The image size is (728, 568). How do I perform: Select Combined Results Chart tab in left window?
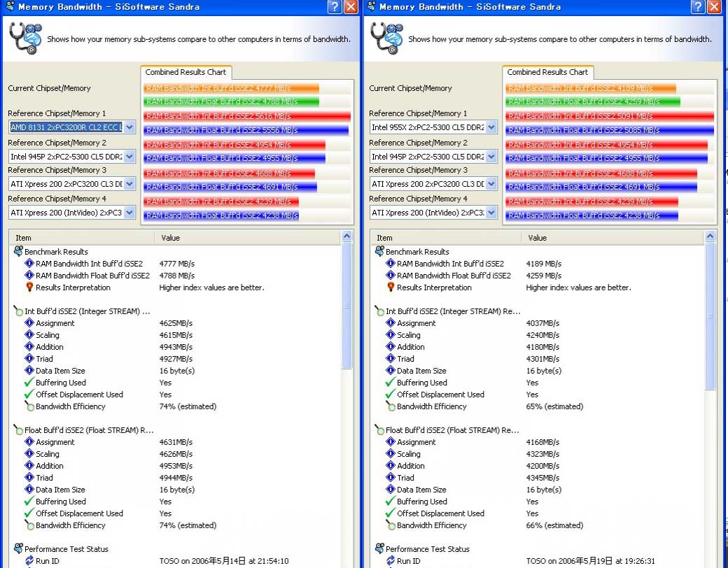coord(185,72)
